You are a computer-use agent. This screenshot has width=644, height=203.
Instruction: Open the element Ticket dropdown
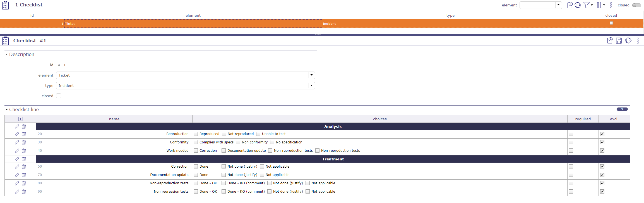(x=312, y=75)
